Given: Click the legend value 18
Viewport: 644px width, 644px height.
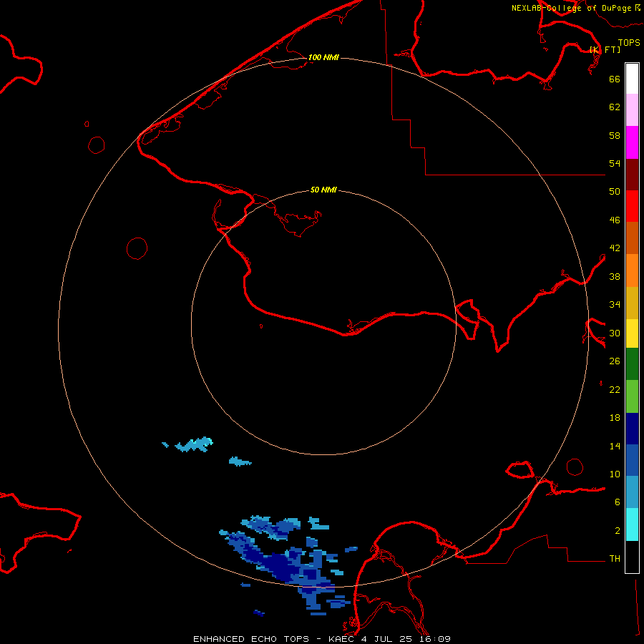Looking at the screenshot, I should coord(615,418).
